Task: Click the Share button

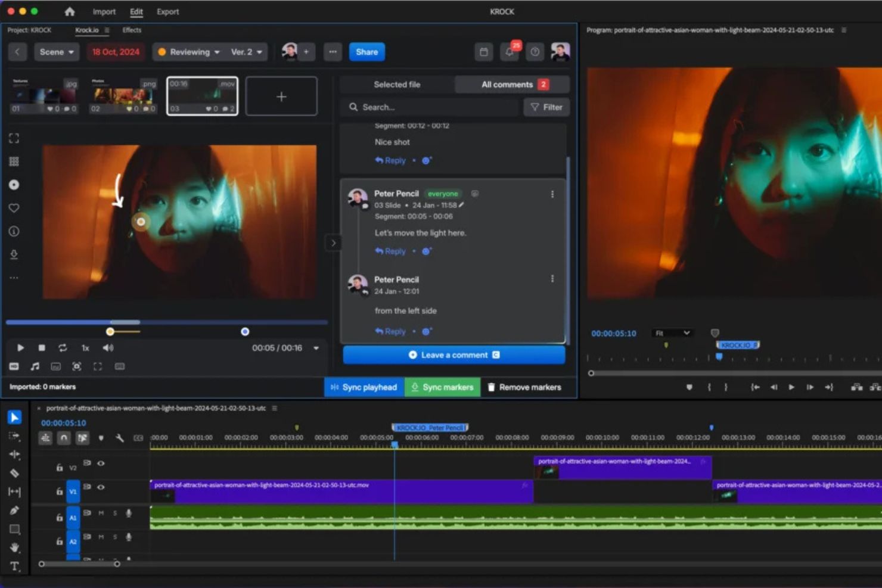Action: (x=367, y=52)
